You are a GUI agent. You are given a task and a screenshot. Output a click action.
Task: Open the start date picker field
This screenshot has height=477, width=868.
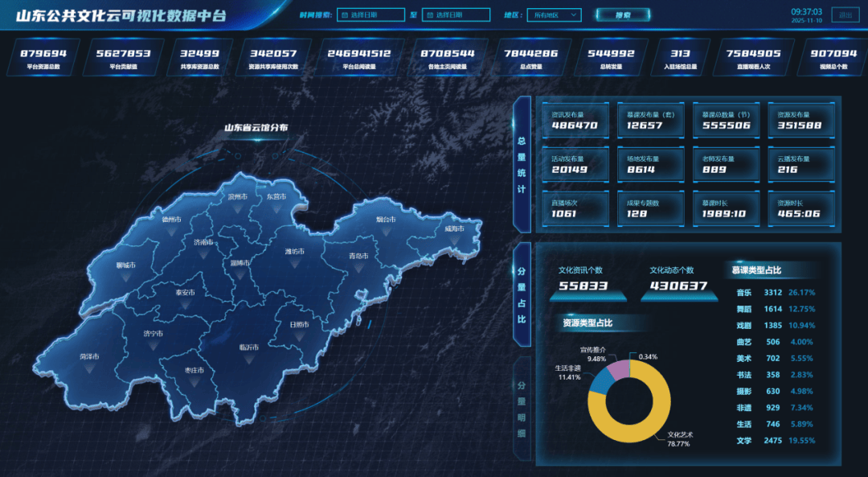point(371,14)
